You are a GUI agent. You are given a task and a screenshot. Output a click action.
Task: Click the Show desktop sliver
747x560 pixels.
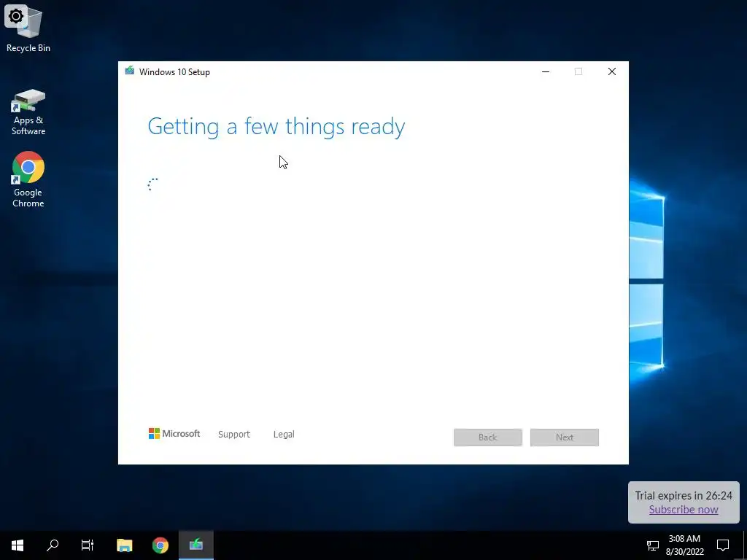point(745,545)
